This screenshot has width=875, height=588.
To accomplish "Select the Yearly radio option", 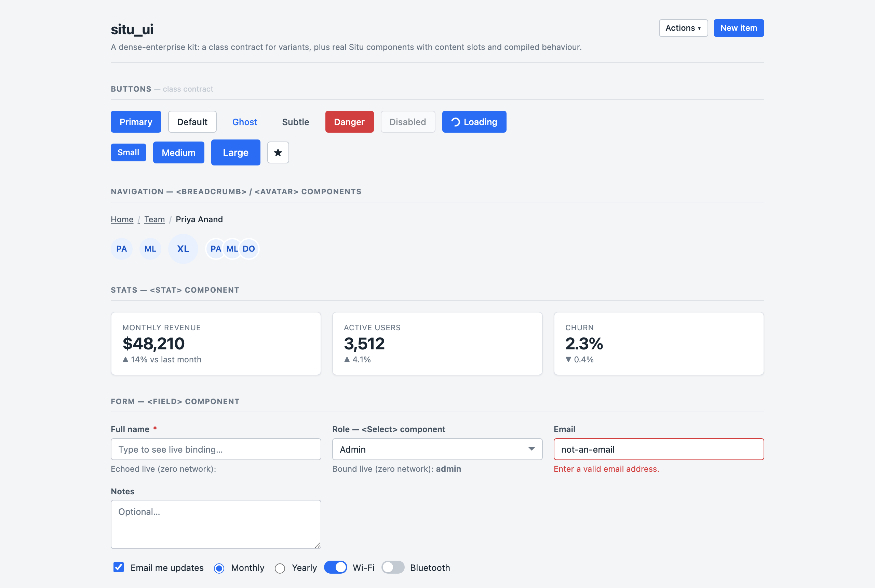I will pyautogui.click(x=280, y=568).
